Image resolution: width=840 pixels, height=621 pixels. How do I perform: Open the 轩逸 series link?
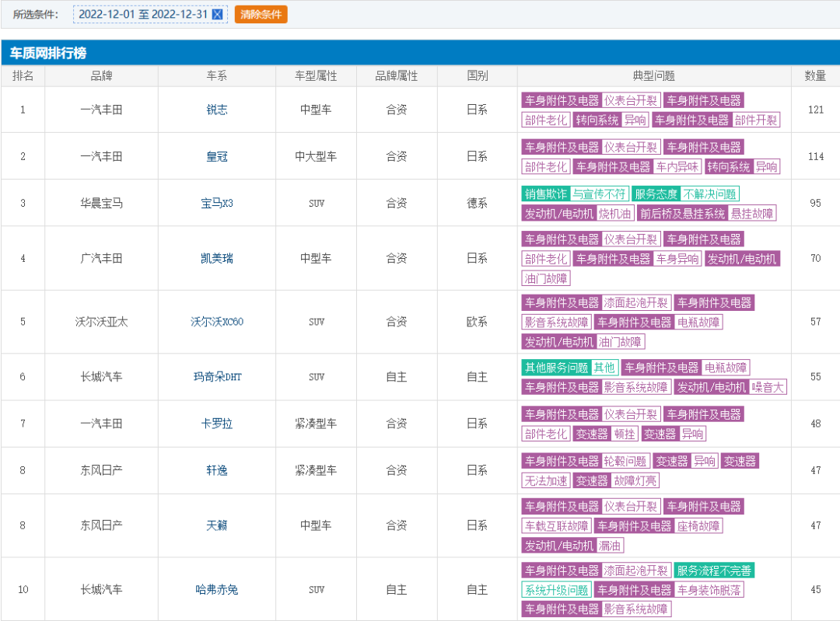pyautogui.click(x=217, y=470)
